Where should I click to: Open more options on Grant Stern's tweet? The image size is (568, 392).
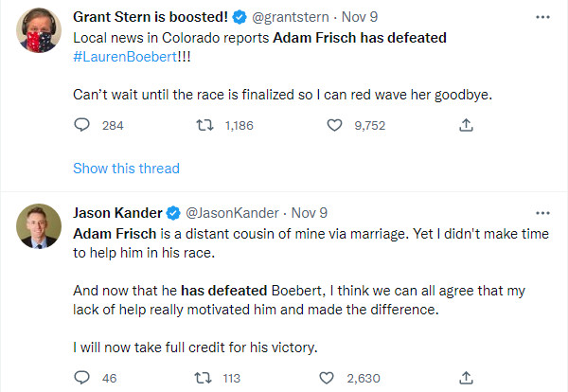click(542, 17)
